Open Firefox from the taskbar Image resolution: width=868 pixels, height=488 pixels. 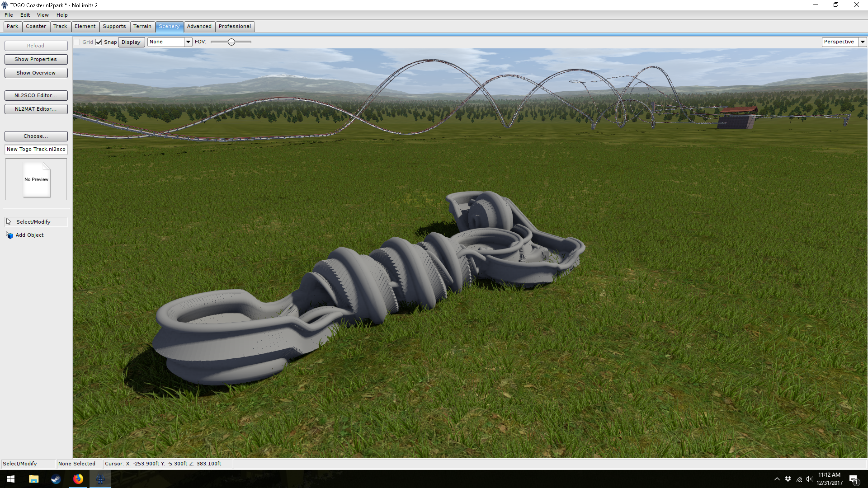pos(78,479)
